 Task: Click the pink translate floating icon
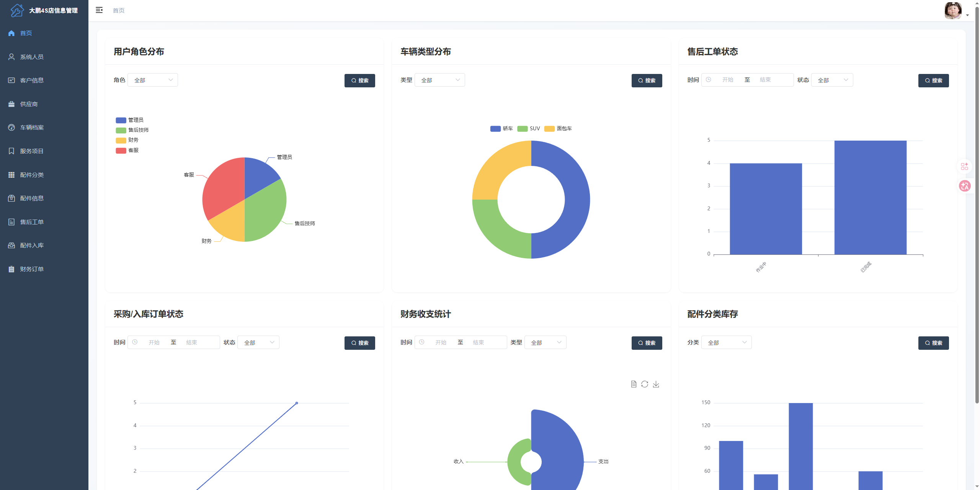coord(964,186)
